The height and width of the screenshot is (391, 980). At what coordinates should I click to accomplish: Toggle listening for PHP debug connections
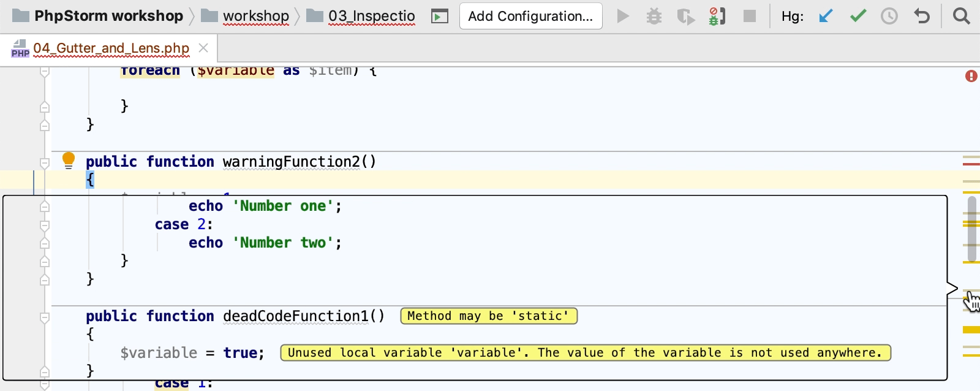[717, 16]
